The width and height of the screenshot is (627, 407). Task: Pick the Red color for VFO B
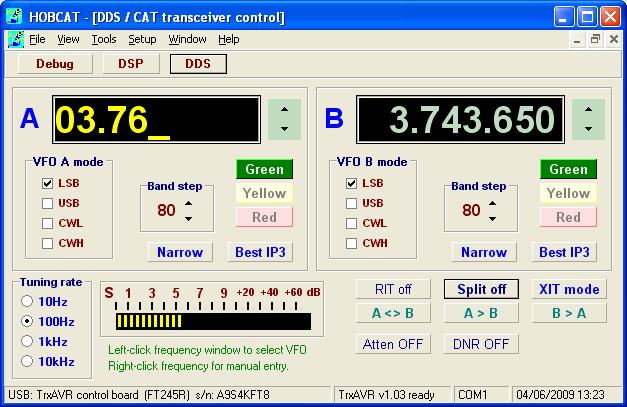[568, 217]
